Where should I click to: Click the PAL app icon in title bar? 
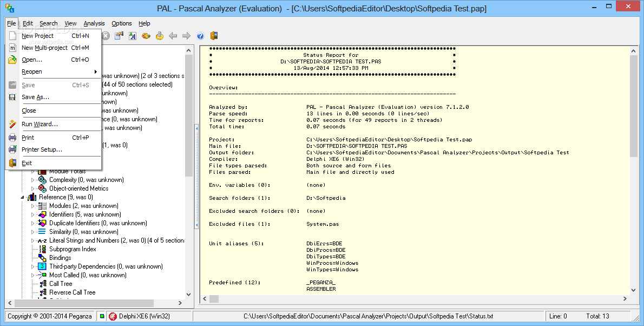10,8
